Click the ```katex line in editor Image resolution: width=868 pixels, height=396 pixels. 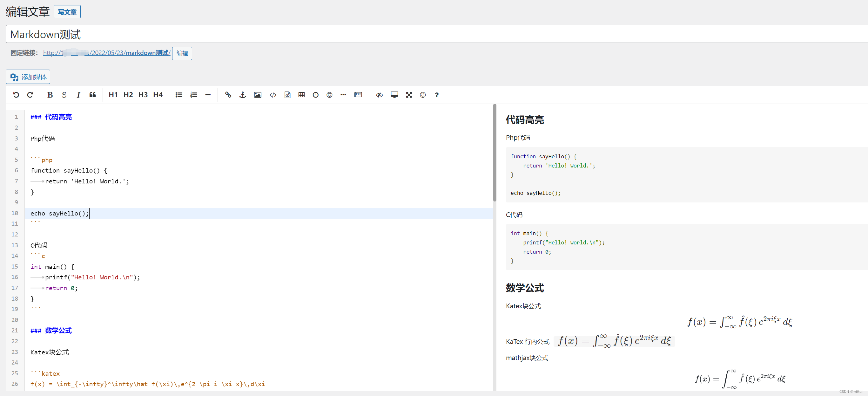pos(45,373)
